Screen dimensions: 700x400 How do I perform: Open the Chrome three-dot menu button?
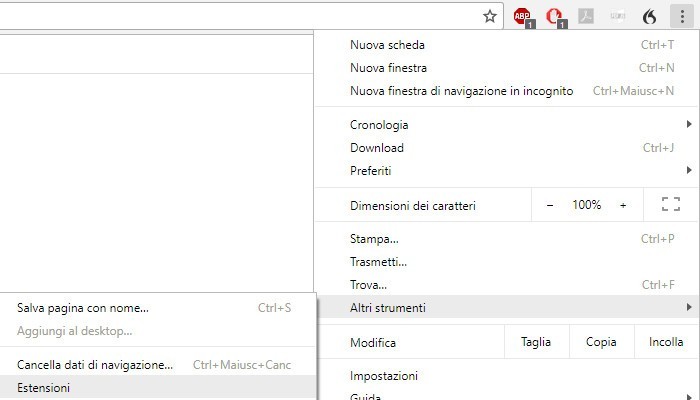[x=682, y=17]
